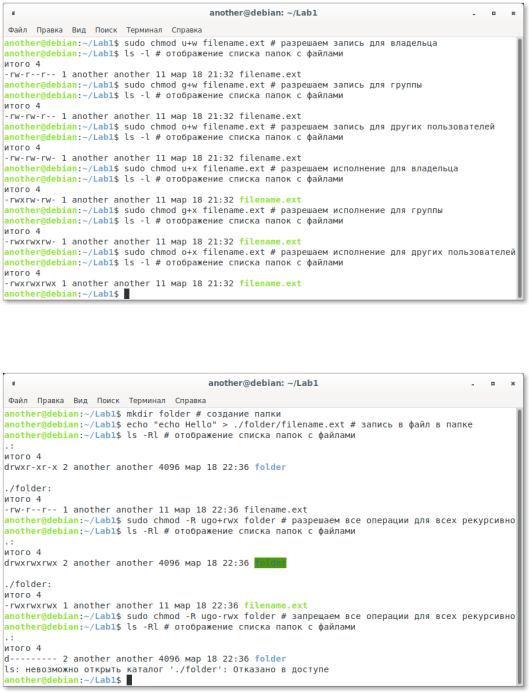The height and width of the screenshot is (692, 529).
Task: Open Поиск menu in terminal with mkdir folder
Action: pyautogui.click(x=108, y=400)
